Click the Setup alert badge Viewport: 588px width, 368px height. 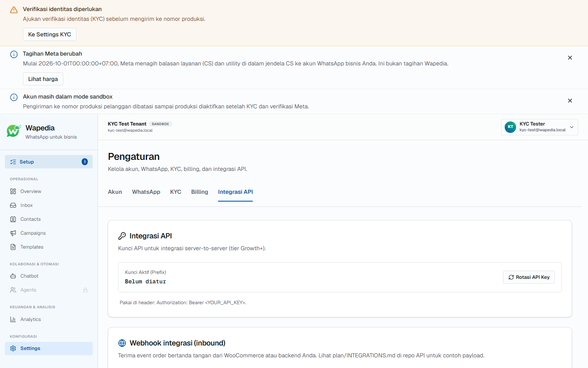click(85, 162)
